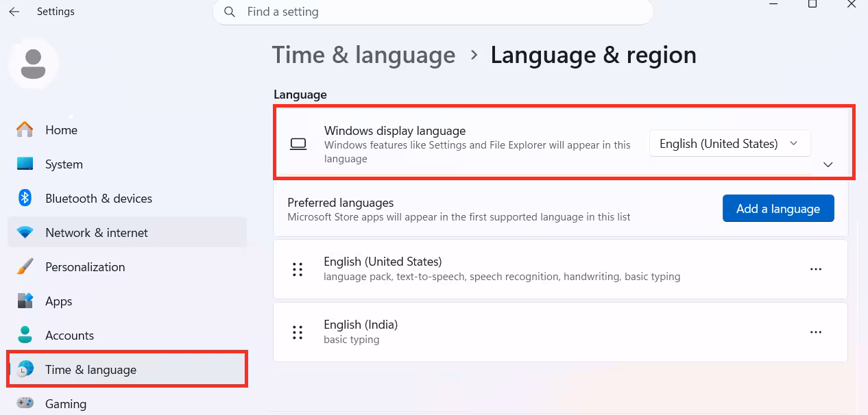This screenshot has width=868, height=415.
Task: Click the search magnifier icon
Action: point(230,12)
